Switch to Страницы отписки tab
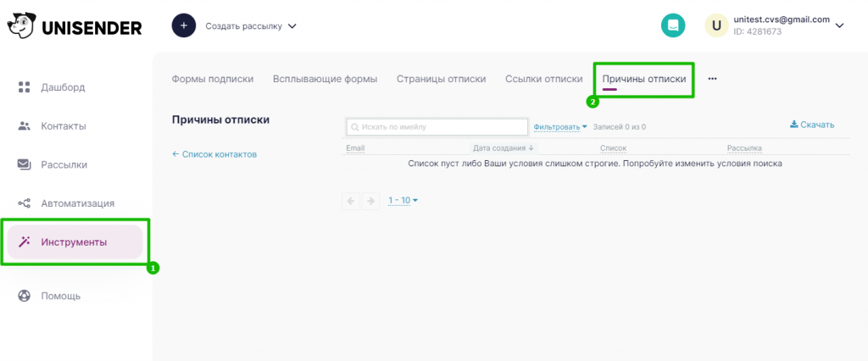868x361 pixels. pos(441,79)
